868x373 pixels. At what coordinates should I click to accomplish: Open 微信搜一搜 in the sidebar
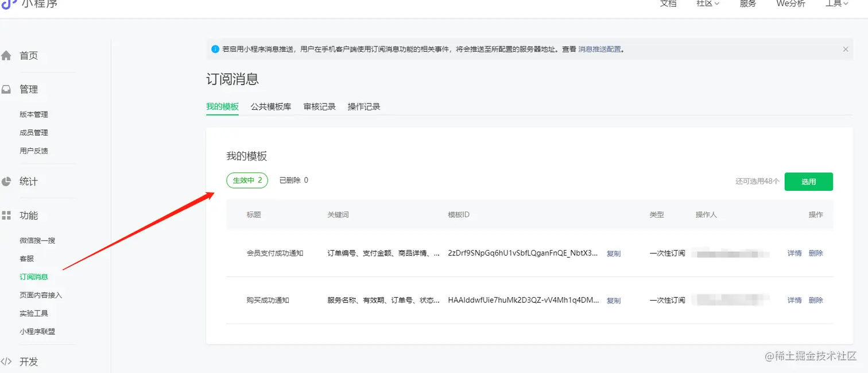point(37,241)
